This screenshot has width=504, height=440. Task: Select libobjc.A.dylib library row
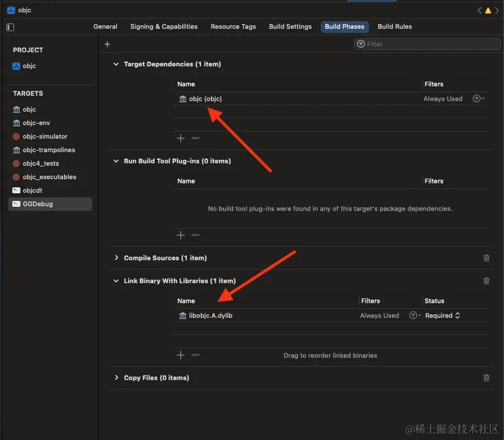331,315
